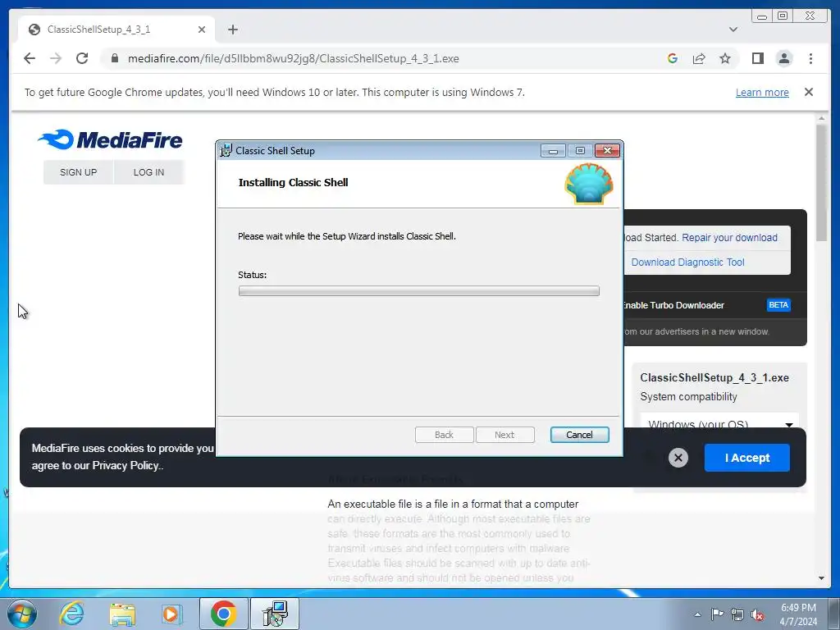View site info via the padlock icon
The width and height of the screenshot is (840, 630).
tap(115, 58)
